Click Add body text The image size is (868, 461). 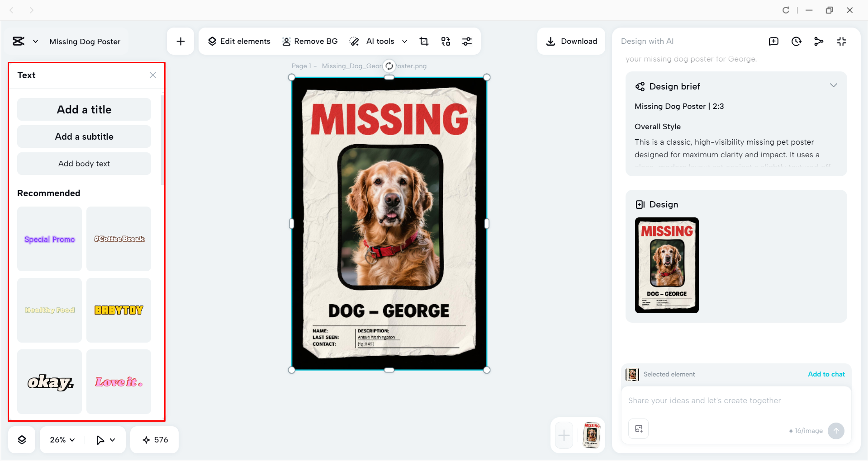(84, 164)
